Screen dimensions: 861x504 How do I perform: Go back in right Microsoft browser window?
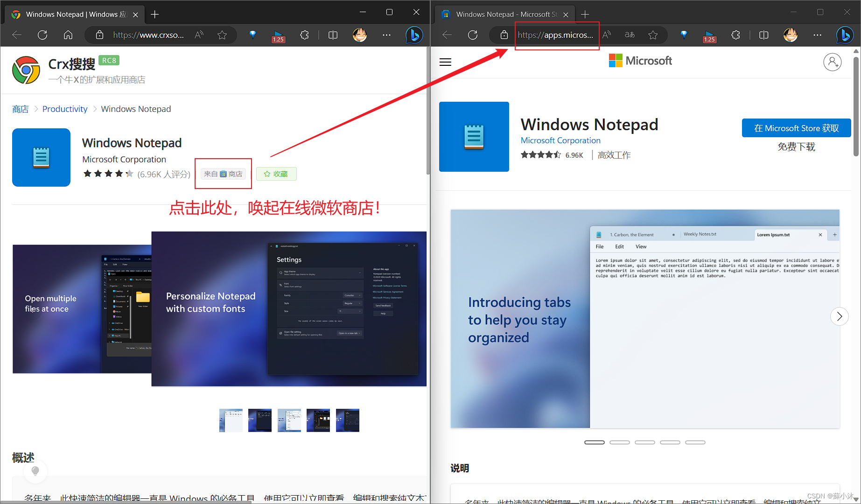pyautogui.click(x=447, y=35)
